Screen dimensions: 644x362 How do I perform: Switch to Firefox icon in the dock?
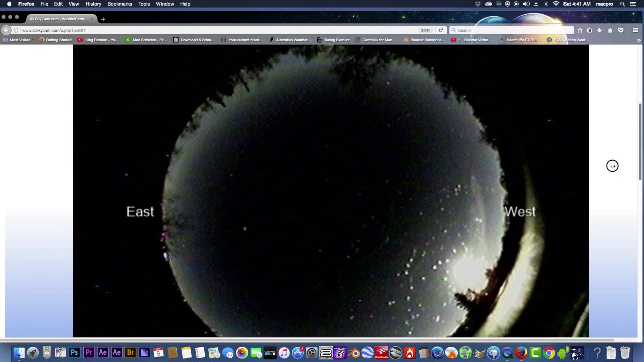pos(521,353)
